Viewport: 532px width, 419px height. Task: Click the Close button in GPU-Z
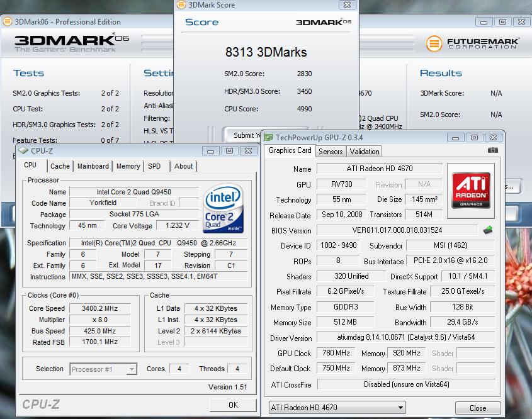click(x=478, y=408)
